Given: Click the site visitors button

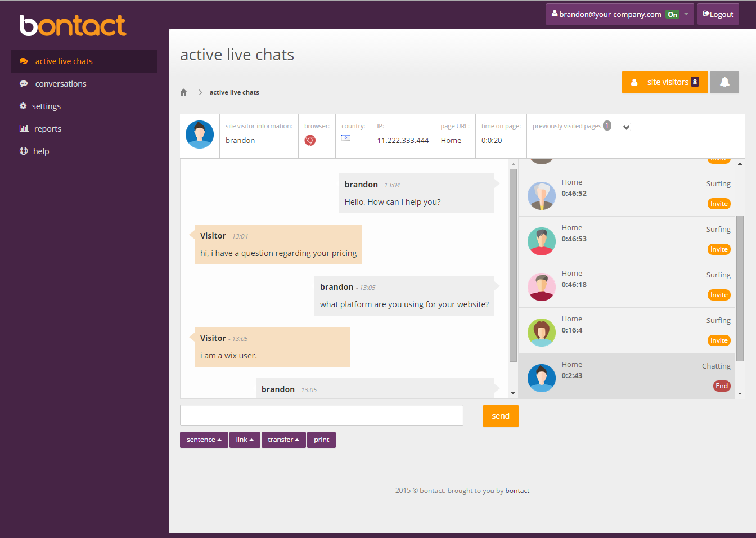Looking at the screenshot, I should tap(665, 82).
